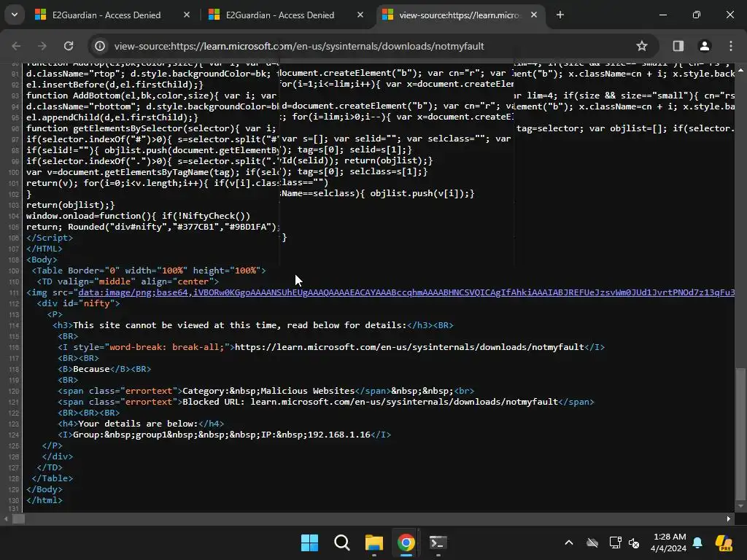Viewport: 747px width, 560px height.
Task: Bookmark this page with star icon
Action: click(642, 46)
